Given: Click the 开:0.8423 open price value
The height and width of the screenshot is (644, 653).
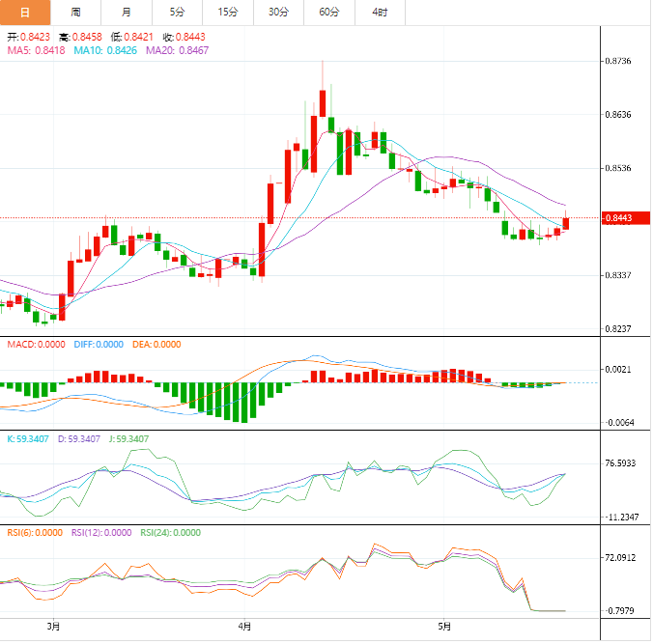Looking at the screenshot, I should coord(29,37).
